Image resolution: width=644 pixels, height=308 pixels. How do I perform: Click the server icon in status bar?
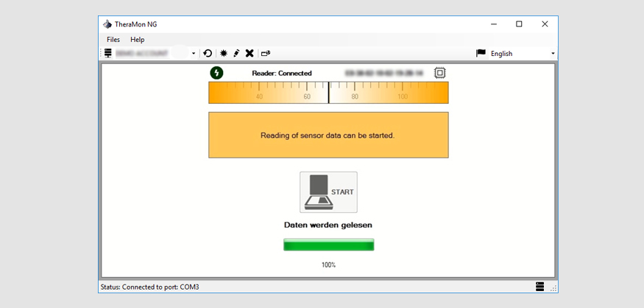540,287
